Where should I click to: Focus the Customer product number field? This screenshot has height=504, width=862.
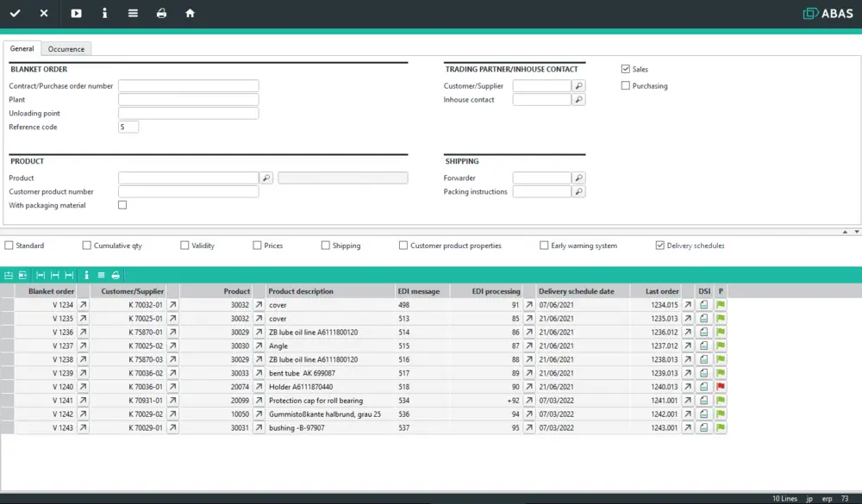(x=189, y=192)
